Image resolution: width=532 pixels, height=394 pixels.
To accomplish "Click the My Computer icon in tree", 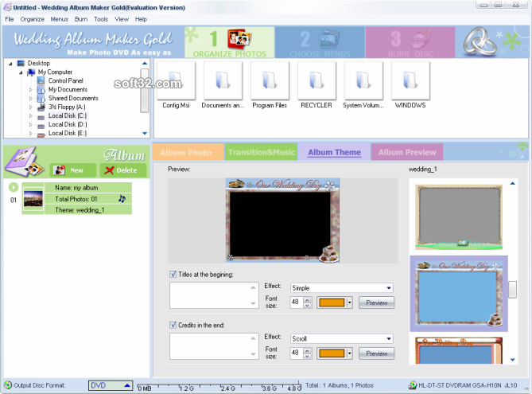I will (31, 72).
